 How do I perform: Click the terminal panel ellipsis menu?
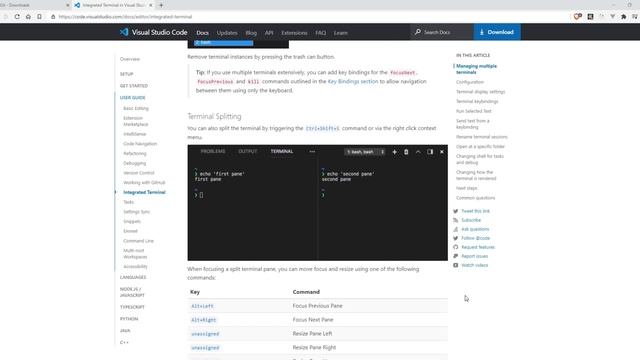tap(312, 151)
